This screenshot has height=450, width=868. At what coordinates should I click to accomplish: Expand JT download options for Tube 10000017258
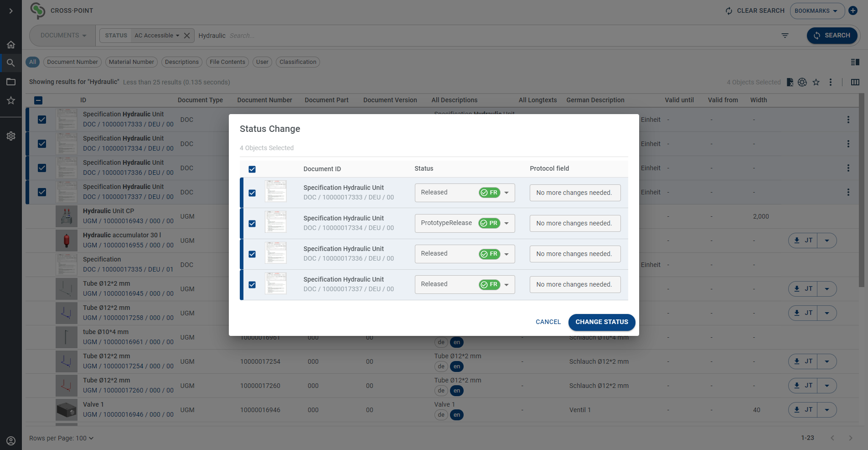pyautogui.click(x=827, y=313)
